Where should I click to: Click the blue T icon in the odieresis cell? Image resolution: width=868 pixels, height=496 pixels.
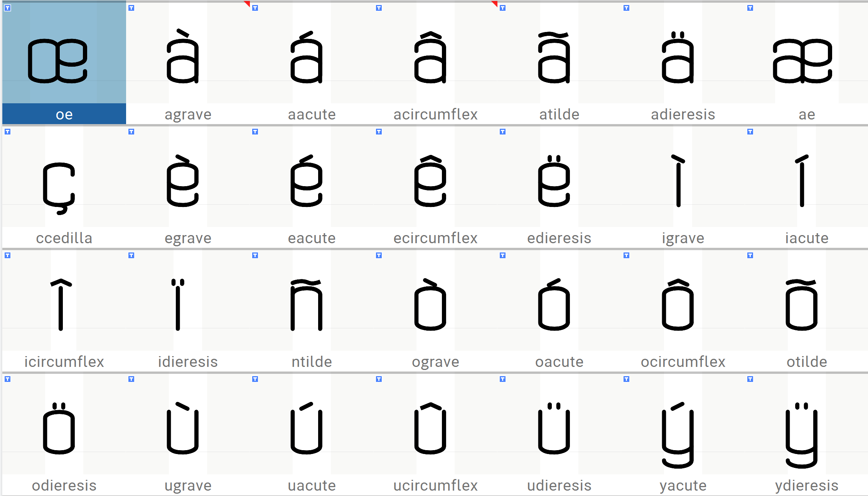coord(8,379)
